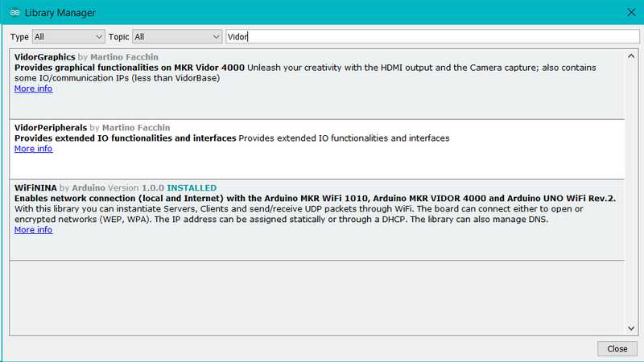This screenshot has height=362, width=644.
Task: Click the Type label beside the first dropdown
Action: tap(19, 37)
